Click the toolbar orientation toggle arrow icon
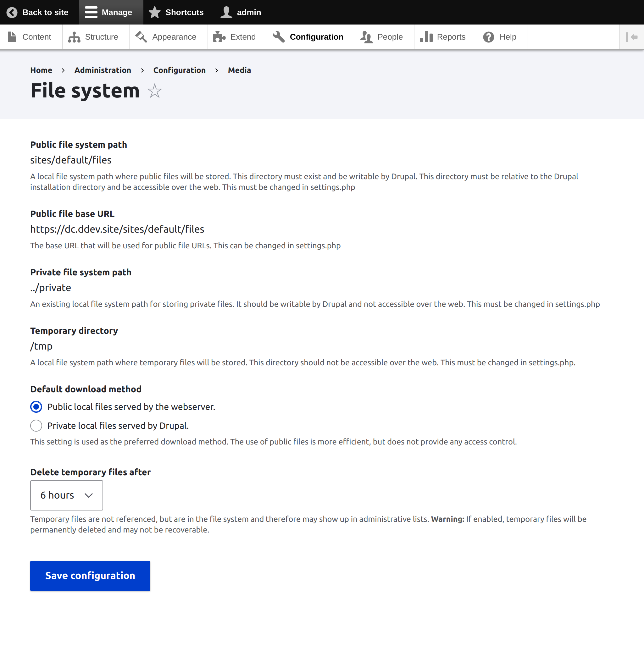The width and height of the screenshot is (644, 662). 631,37
